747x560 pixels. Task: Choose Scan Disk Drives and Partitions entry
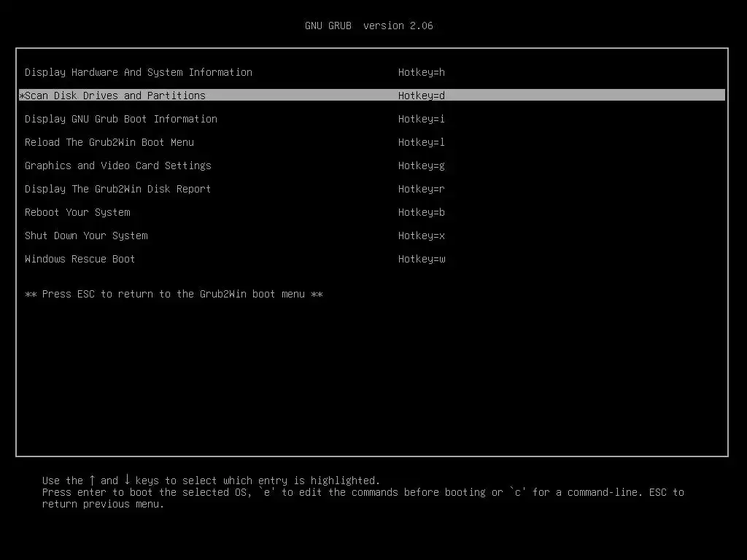[x=372, y=96]
